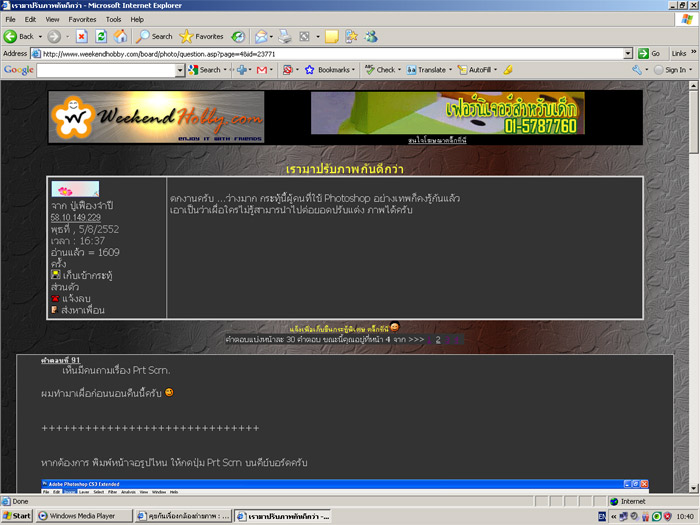Viewport: 700px width, 525px height.
Task: Click the Mail toolbar icon
Action: (x=263, y=36)
